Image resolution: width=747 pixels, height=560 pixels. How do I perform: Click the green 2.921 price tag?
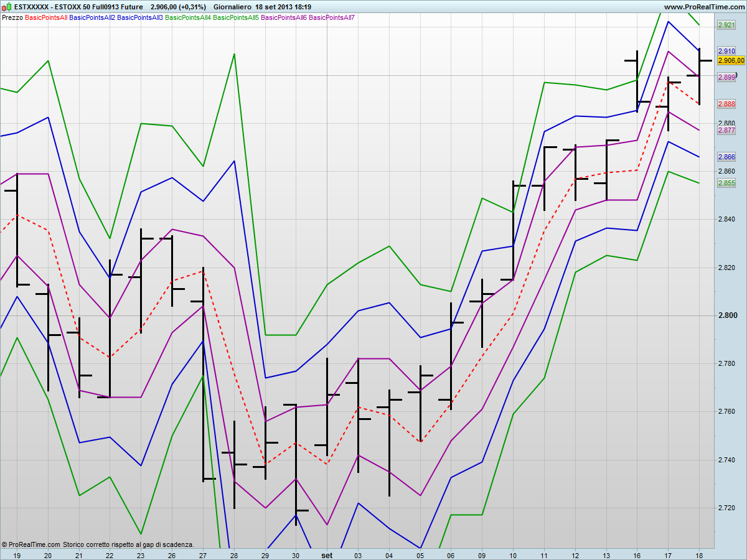point(726,25)
